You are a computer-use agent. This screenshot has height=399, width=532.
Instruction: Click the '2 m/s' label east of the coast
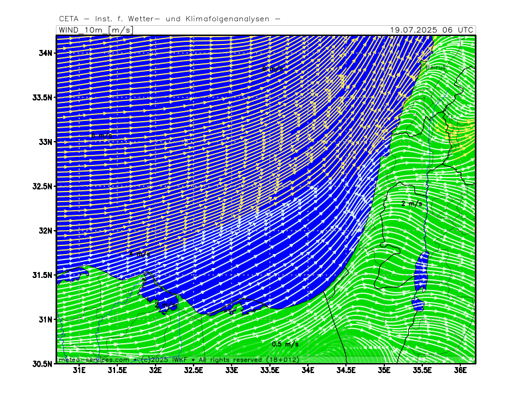pyautogui.click(x=412, y=203)
